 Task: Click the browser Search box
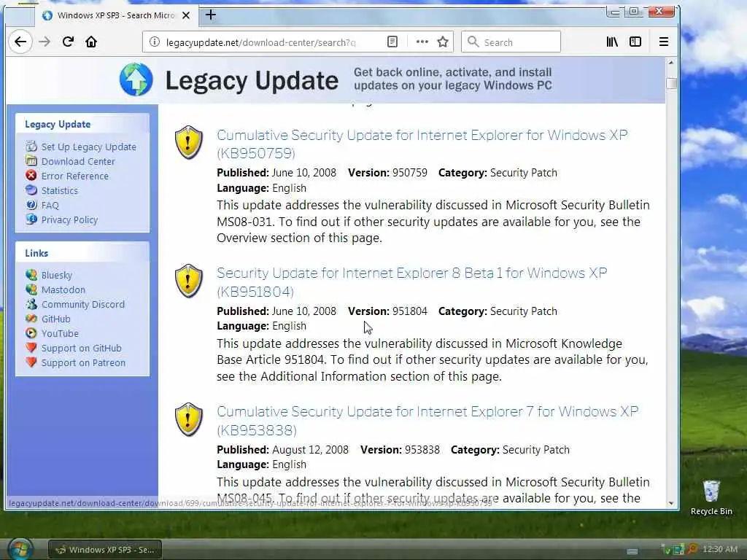point(511,42)
